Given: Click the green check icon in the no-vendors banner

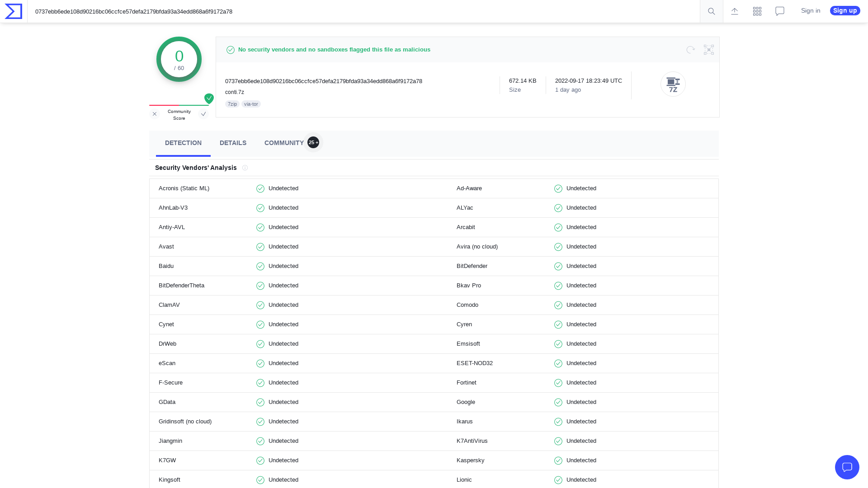Looking at the screenshot, I should (x=231, y=50).
